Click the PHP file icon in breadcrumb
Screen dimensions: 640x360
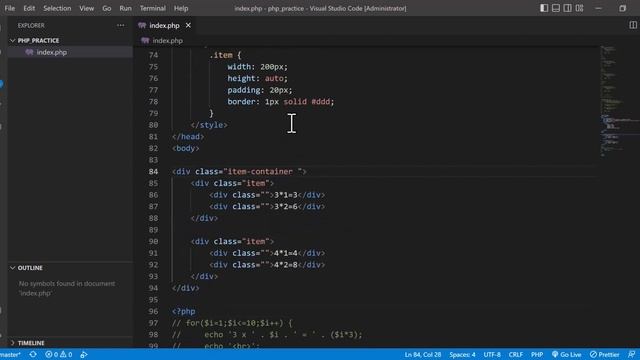[145, 40]
